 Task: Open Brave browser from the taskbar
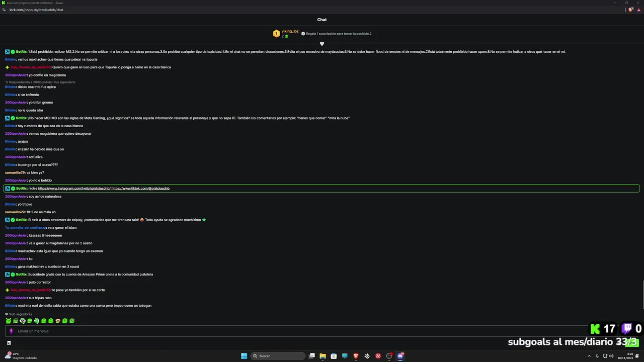356,356
